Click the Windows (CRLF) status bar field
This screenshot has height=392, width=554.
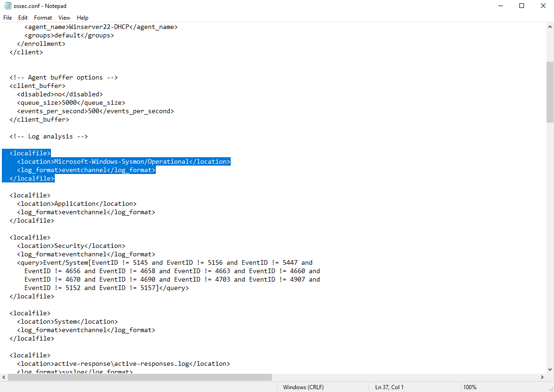point(303,387)
